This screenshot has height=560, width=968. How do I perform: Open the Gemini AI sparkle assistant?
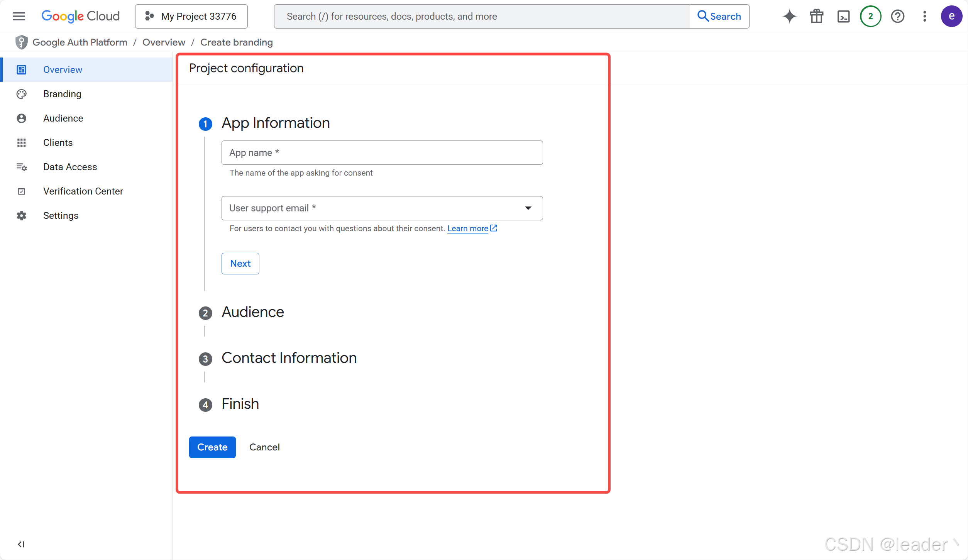point(789,16)
